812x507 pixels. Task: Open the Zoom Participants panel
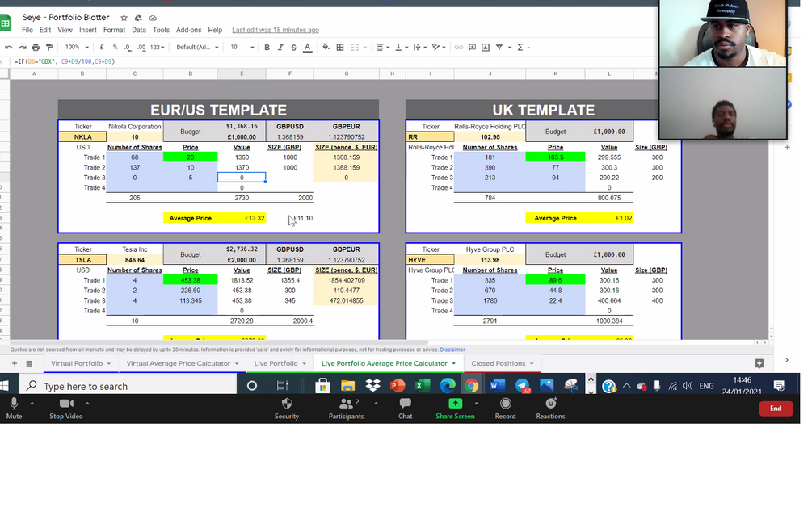tap(346, 409)
